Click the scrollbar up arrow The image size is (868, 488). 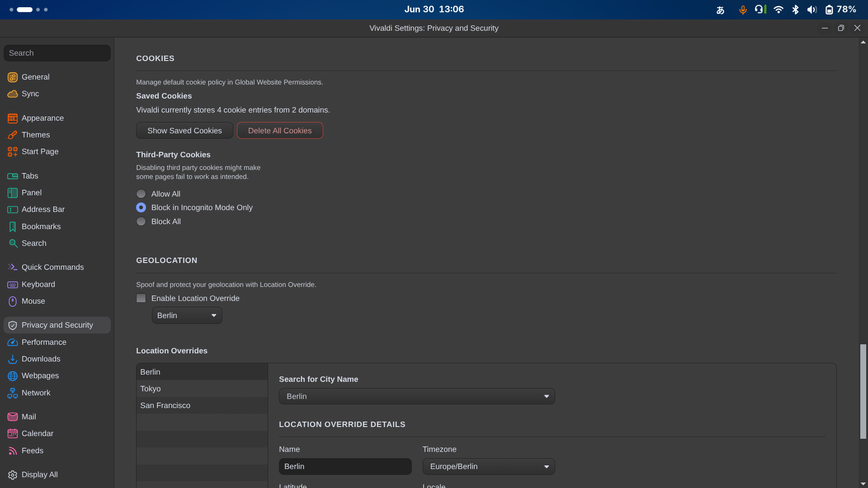tap(863, 42)
